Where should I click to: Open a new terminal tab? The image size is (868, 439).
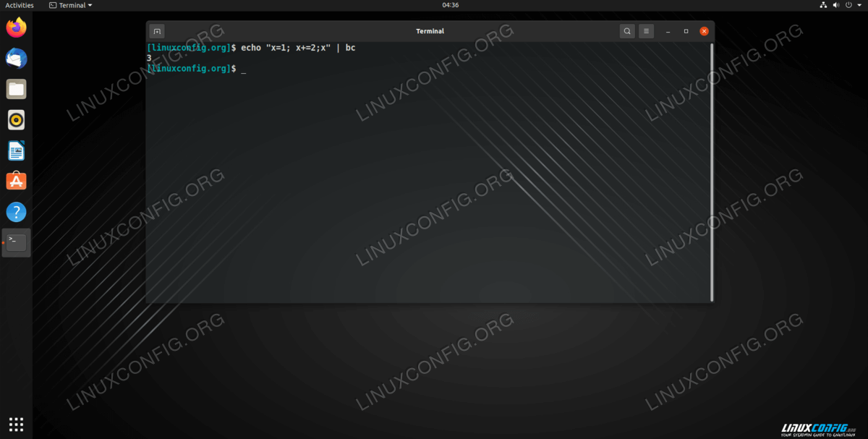[x=157, y=31]
